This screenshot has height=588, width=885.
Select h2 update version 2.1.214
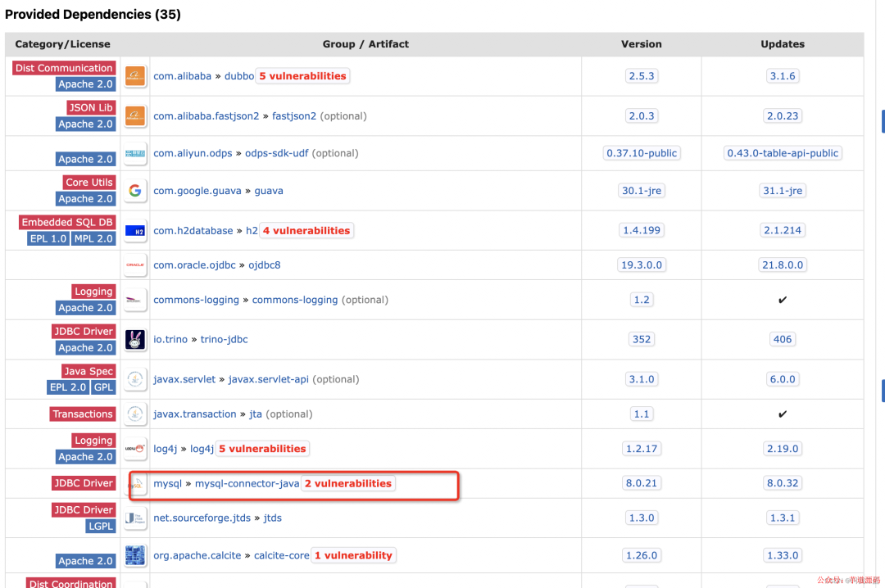pos(783,231)
